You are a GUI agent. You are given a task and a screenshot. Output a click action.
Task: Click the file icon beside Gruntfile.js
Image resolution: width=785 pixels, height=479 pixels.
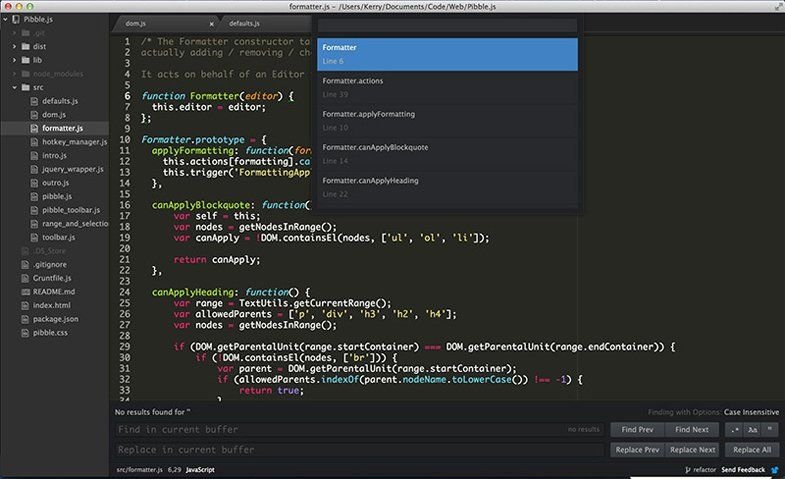click(25, 278)
